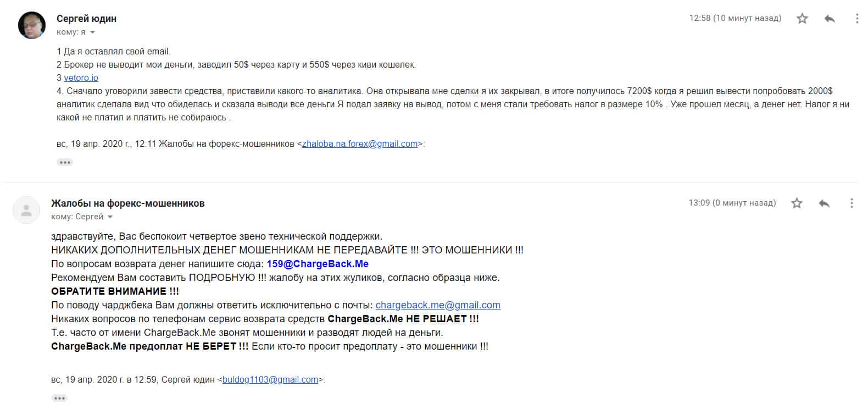868x409 pixels.
Task: Click Сергей юдин's profile avatar
Action: pos(32,25)
